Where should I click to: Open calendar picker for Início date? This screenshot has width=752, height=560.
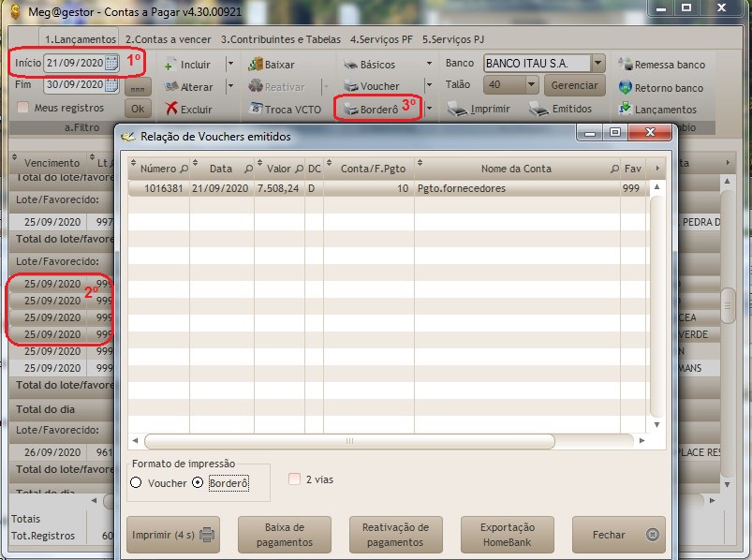111,63
